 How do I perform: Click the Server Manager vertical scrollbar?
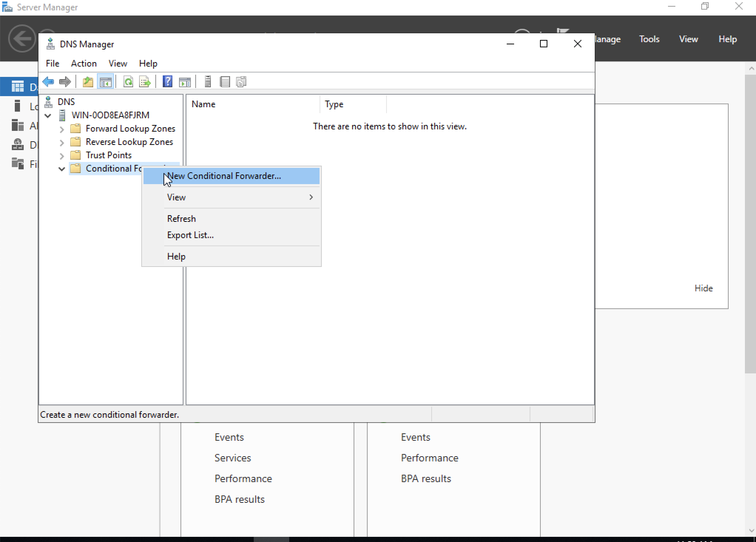750,222
